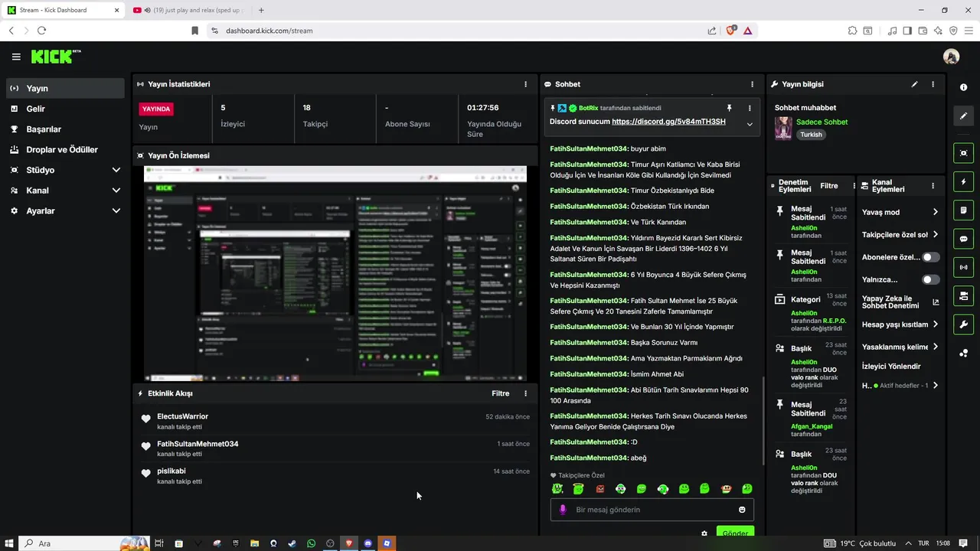The image size is (980, 551).
Task: Click the browser address bar URL
Action: point(269,31)
